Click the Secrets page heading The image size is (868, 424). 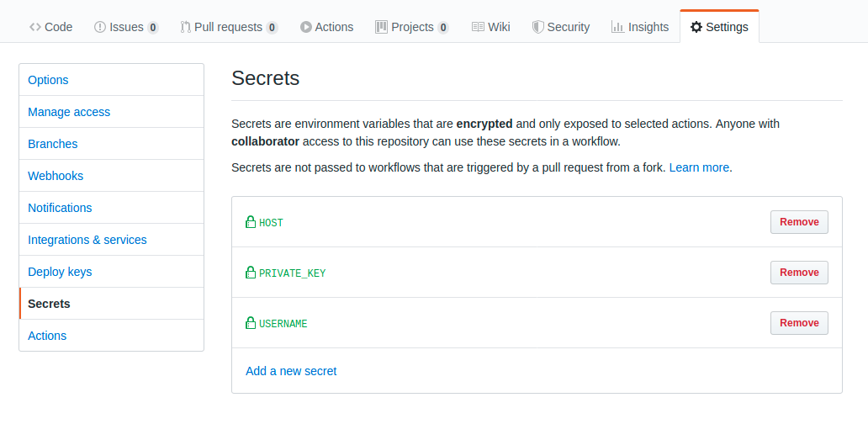(x=265, y=78)
